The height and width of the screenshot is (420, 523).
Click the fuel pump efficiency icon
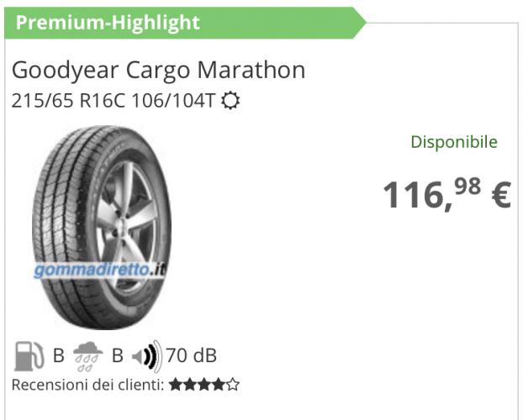click(29, 355)
